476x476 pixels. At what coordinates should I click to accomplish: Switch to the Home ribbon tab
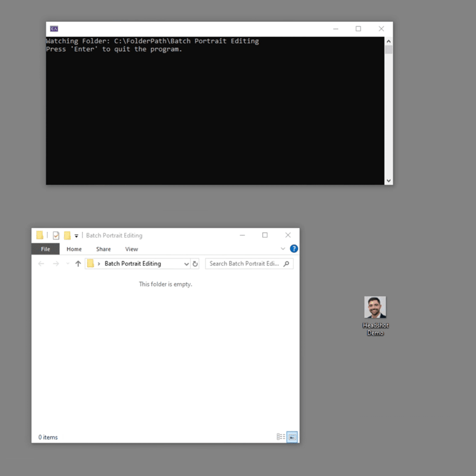[74, 249]
